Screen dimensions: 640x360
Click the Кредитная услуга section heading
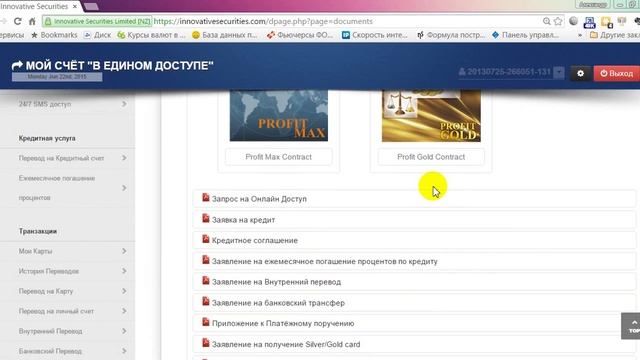(x=47, y=138)
